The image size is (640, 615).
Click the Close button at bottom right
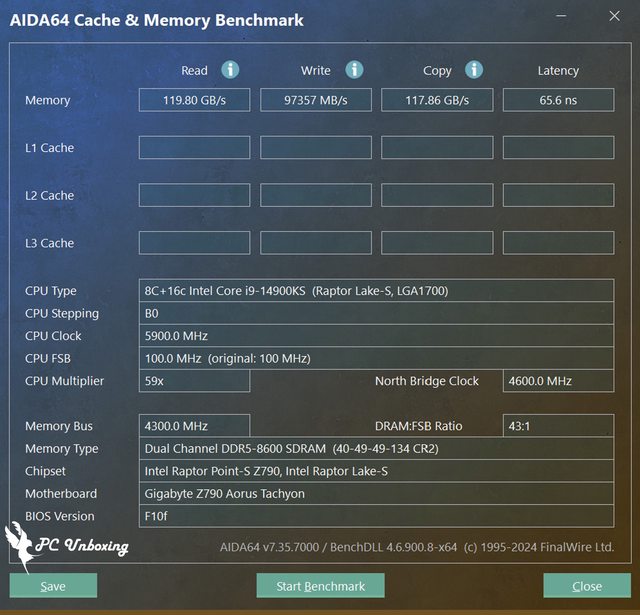tap(586, 586)
